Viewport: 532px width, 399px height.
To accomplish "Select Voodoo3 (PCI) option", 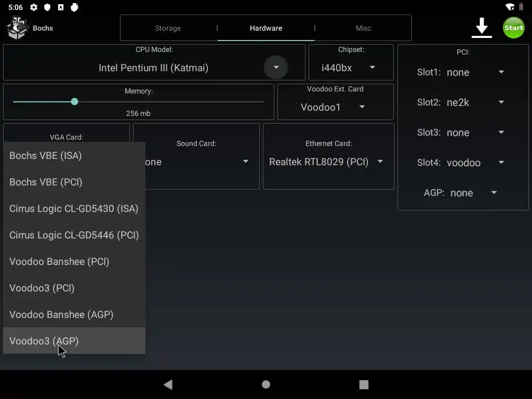I will click(x=74, y=288).
